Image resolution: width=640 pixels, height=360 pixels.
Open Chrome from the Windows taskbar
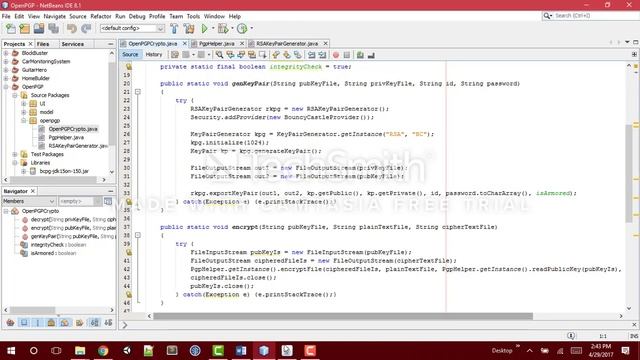tap(103, 351)
